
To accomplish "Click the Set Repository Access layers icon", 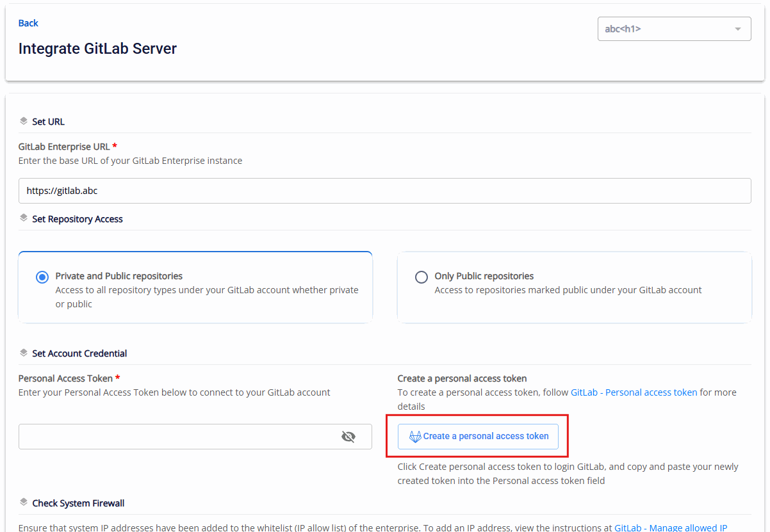I will pos(24,218).
